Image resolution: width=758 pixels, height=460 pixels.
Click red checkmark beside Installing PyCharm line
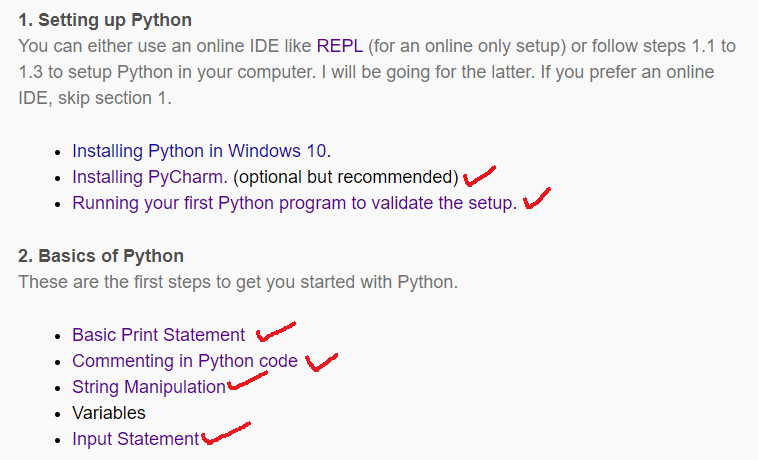tap(480, 177)
